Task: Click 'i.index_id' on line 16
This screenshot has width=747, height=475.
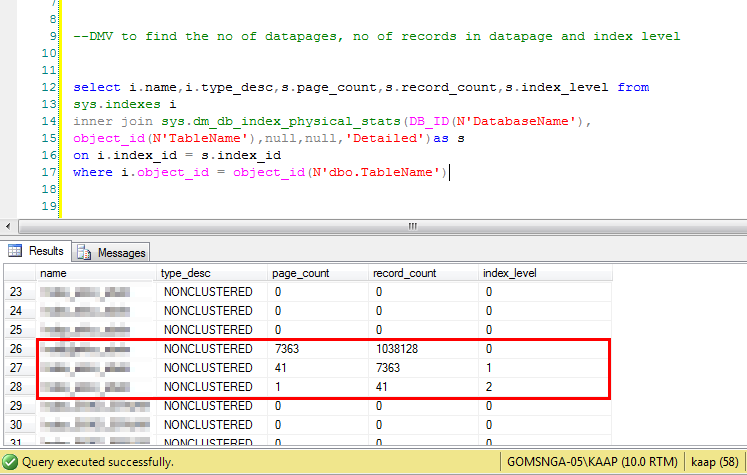Action: point(137,155)
